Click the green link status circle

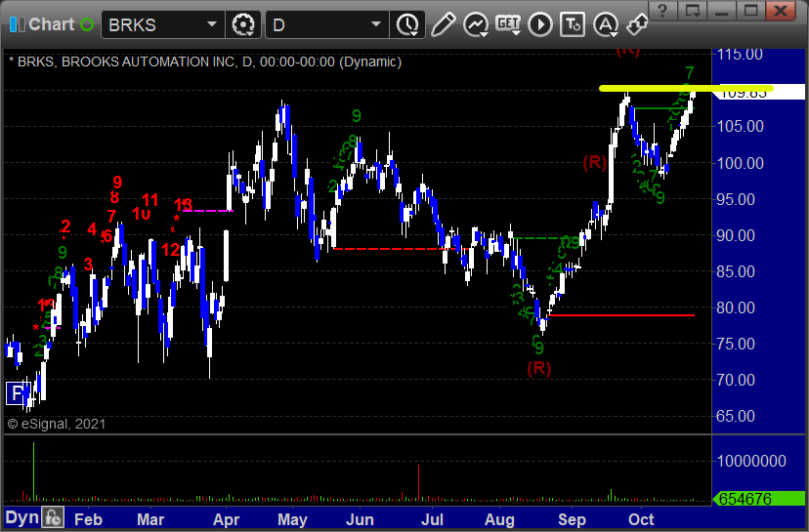(x=87, y=24)
